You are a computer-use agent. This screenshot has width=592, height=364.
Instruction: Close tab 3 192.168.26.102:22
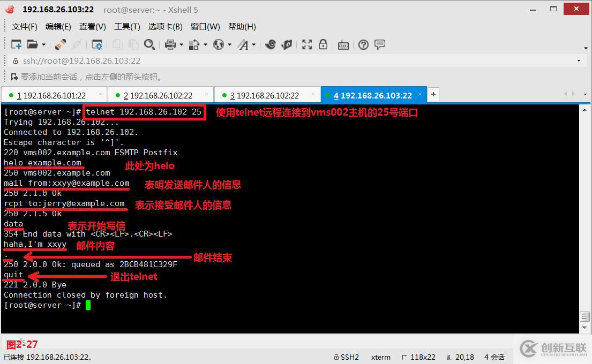(313, 94)
